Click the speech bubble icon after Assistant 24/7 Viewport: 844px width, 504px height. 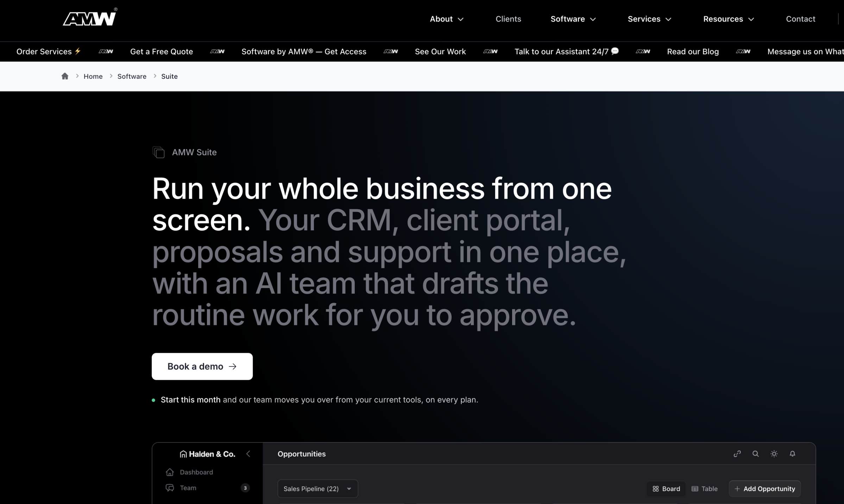615,51
